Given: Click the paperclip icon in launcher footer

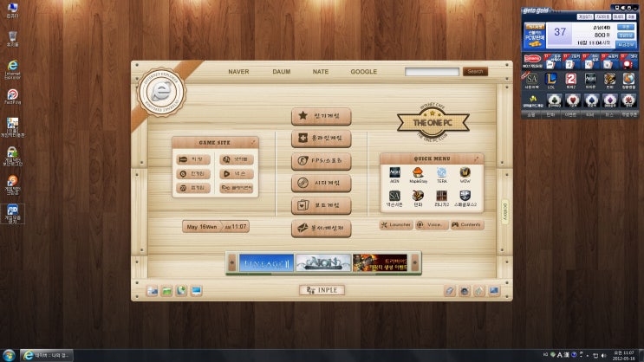Looking at the screenshot, I should click(450, 291).
